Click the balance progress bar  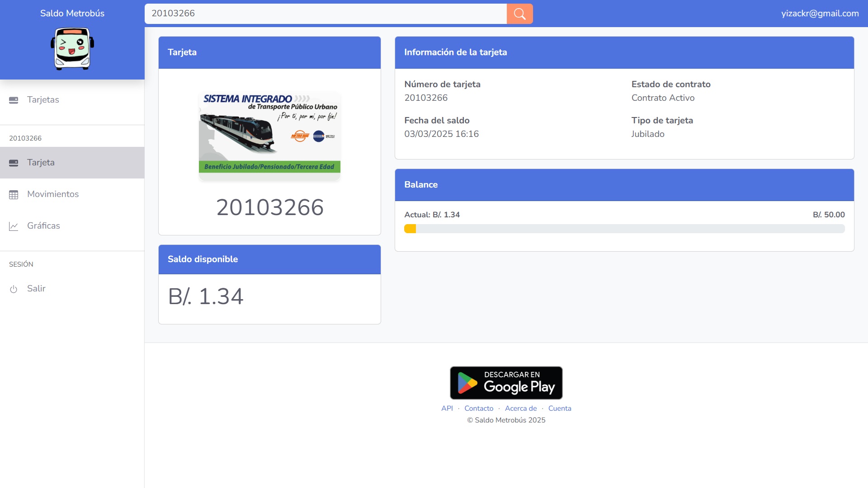click(624, 229)
